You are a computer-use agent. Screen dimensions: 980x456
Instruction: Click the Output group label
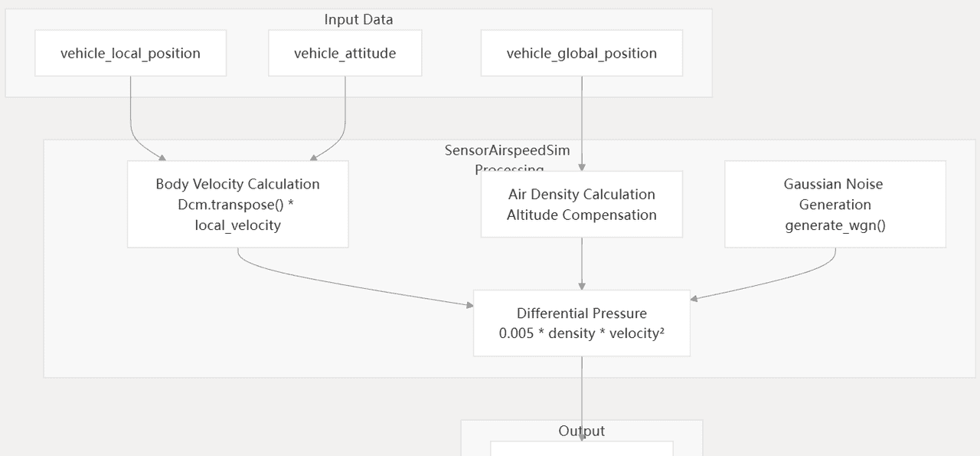point(581,431)
